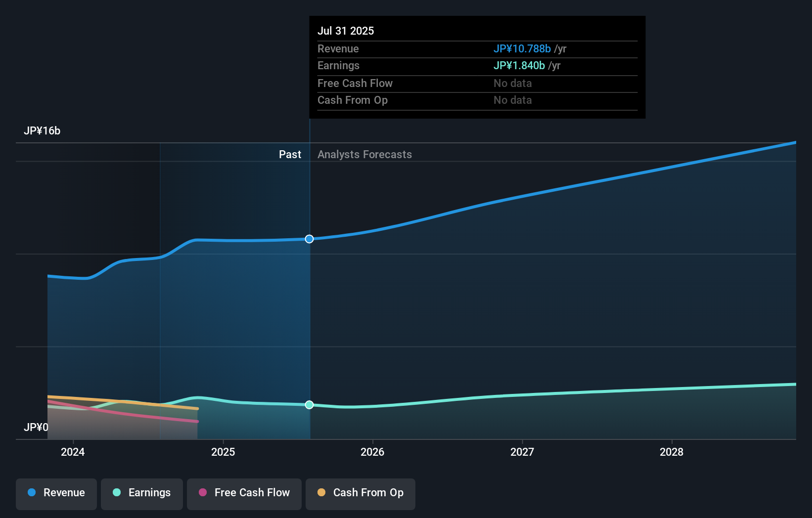The image size is (812, 518).
Task: Toggle the Free Cash Flow series visibility
Action: [x=244, y=493]
